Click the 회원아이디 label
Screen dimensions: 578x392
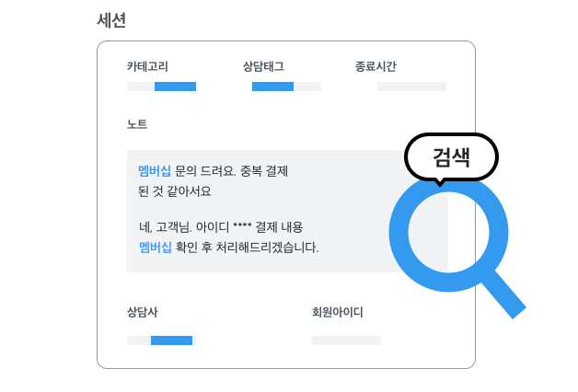point(337,313)
